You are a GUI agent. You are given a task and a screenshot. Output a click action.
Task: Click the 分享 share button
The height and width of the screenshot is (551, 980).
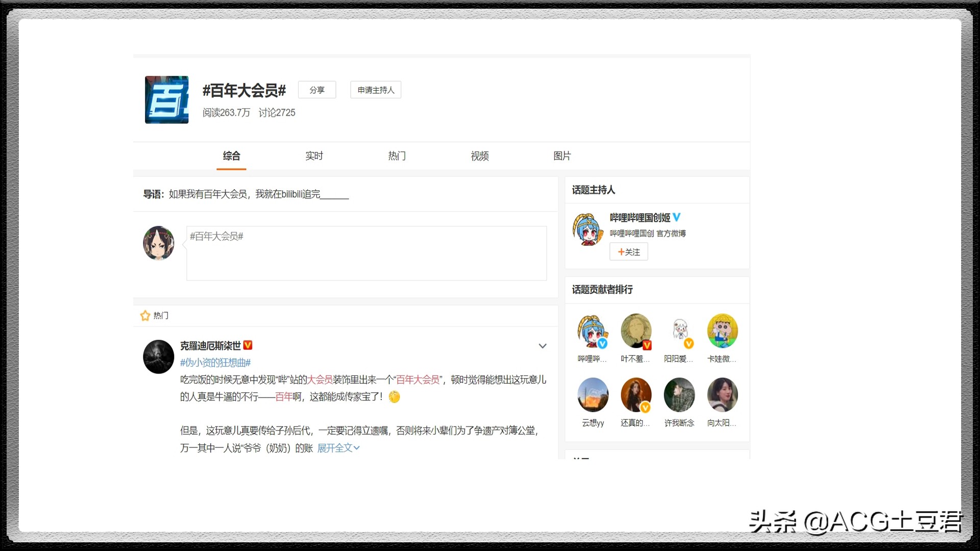click(316, 90)
